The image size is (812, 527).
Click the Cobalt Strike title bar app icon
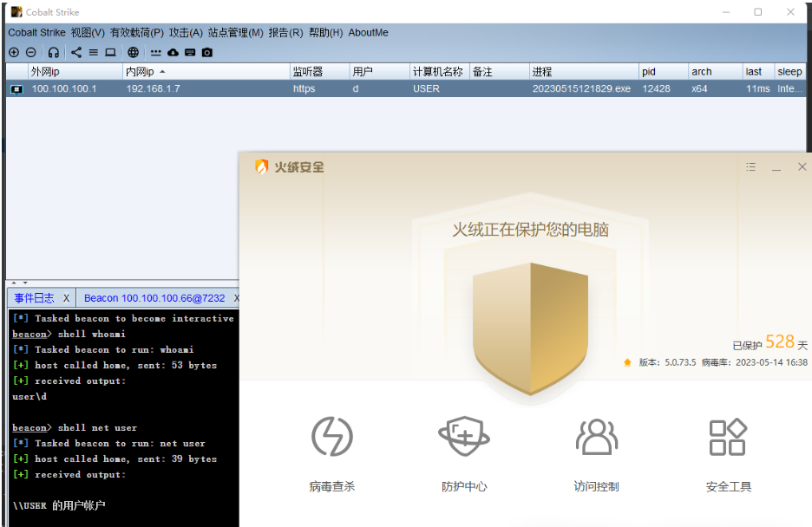16,11
